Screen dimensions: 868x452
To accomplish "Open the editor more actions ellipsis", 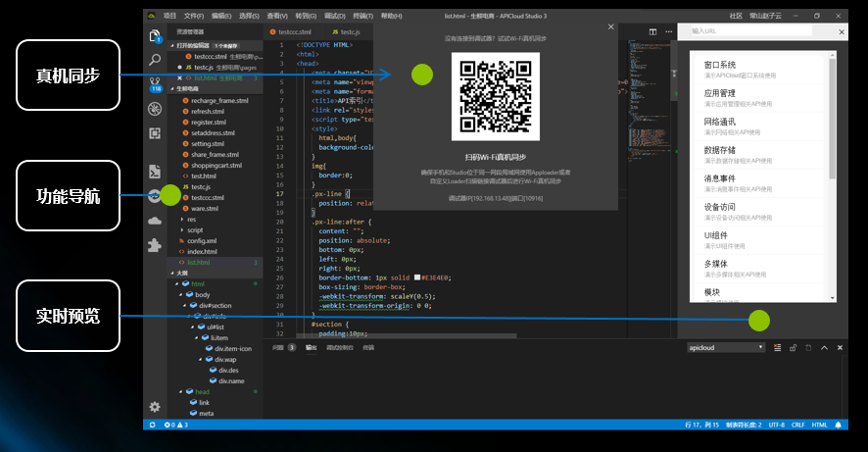I will click(x=669, y=31).
